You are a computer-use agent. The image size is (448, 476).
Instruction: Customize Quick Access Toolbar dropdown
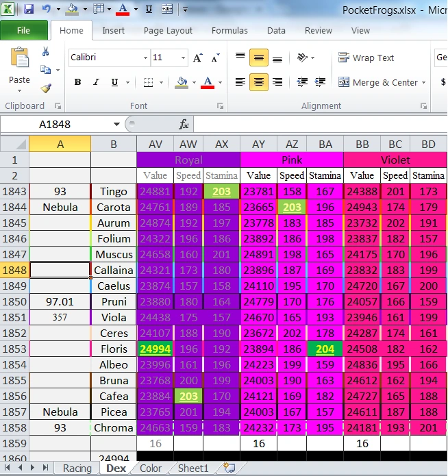pyautogui.click(x=185, y=10)
